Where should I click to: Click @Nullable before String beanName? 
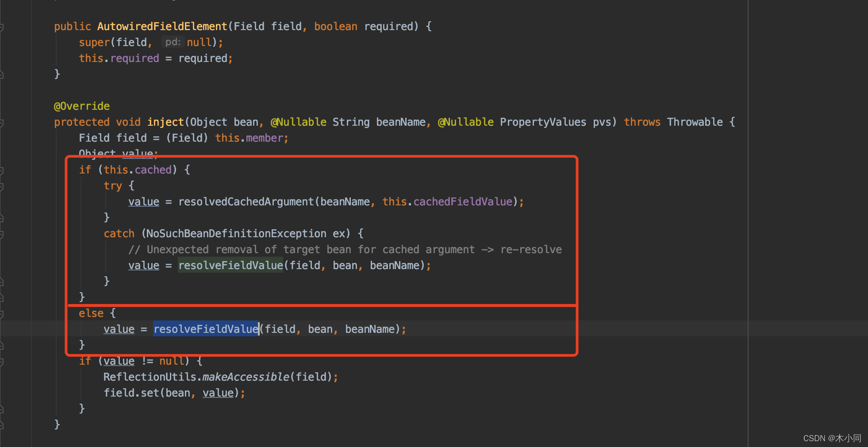click(x=299, y=122)
